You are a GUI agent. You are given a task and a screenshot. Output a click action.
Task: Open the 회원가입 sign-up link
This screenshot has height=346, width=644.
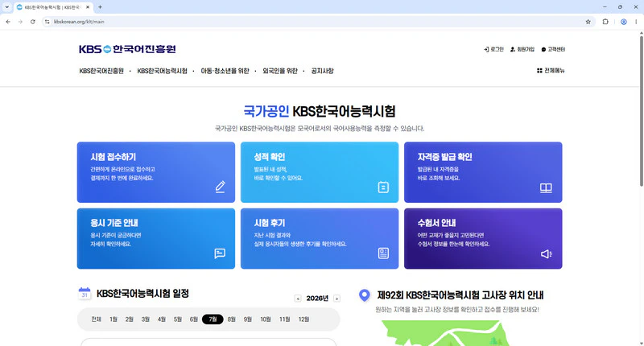click(x=522, y=49)
